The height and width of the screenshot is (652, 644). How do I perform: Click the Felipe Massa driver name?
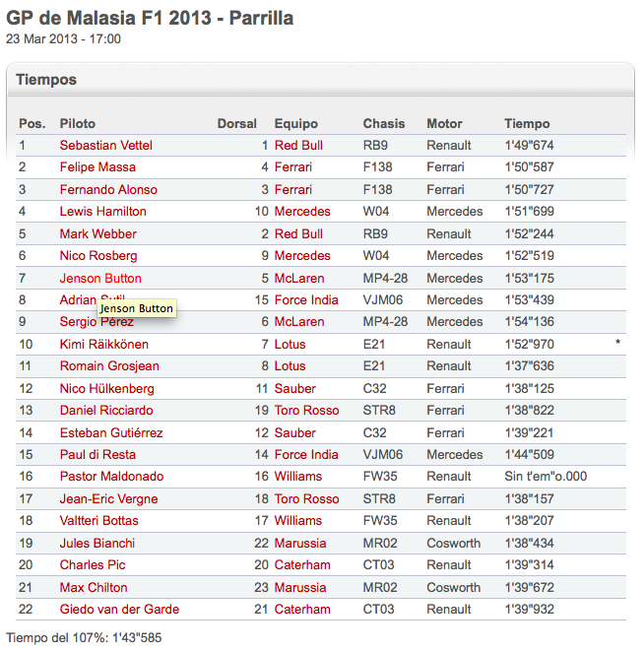pos(97,167)
